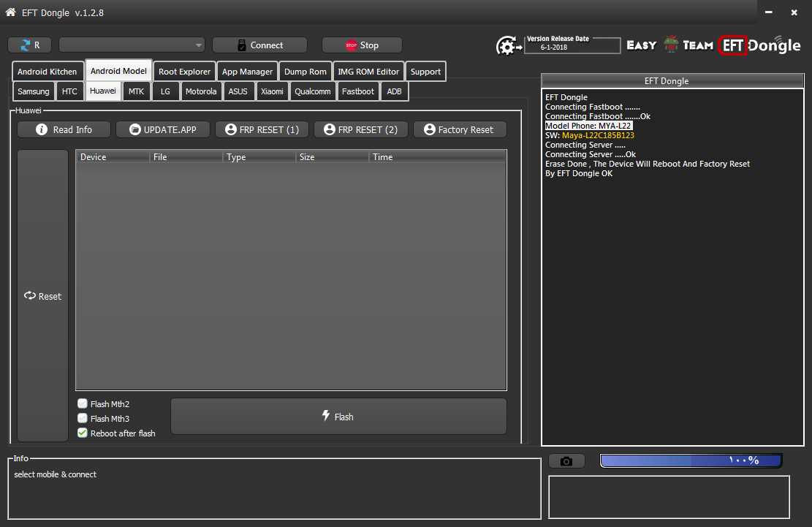Click the Connecting Server .....Ok line
Image resolution: width=812 pixels, height=527 pixels.
tap(591, 154)
